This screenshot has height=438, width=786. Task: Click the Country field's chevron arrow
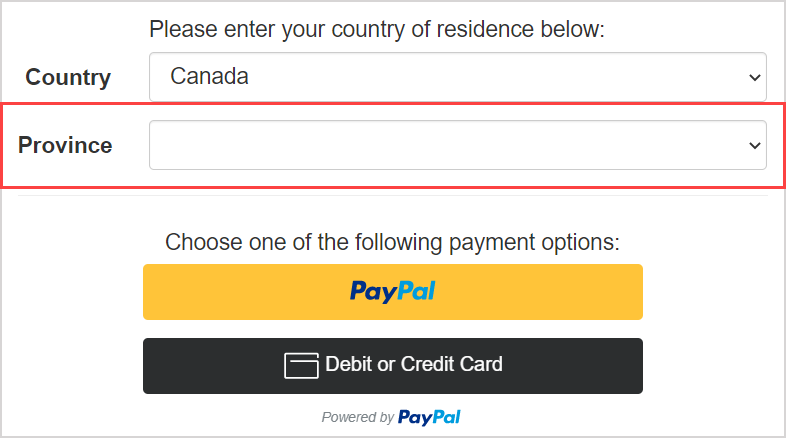(754, 77)
